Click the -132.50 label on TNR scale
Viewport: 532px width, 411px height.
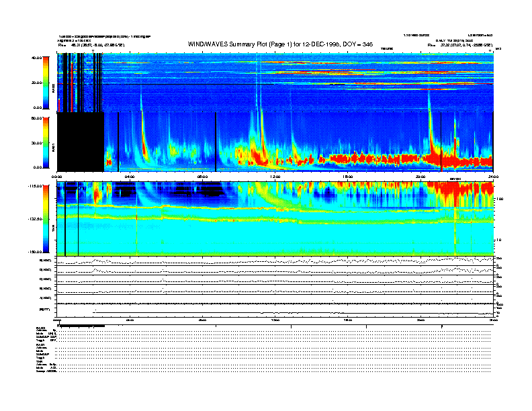point(36,219)
